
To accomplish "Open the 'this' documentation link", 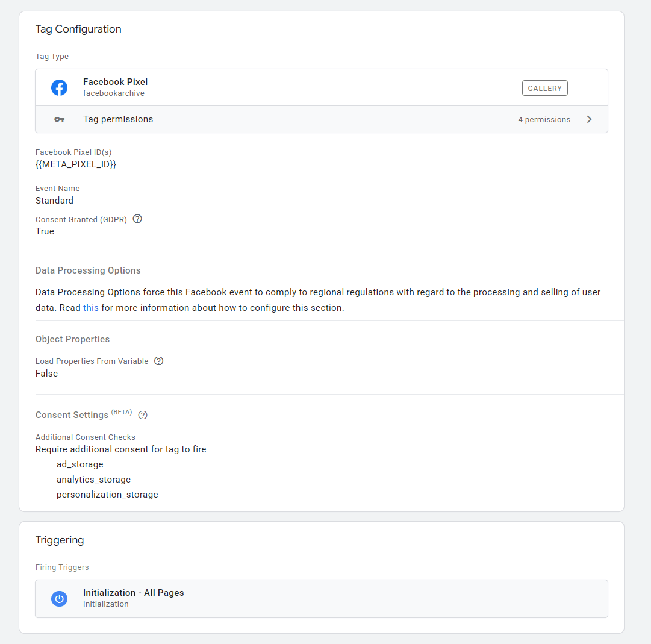I will 91,307.
